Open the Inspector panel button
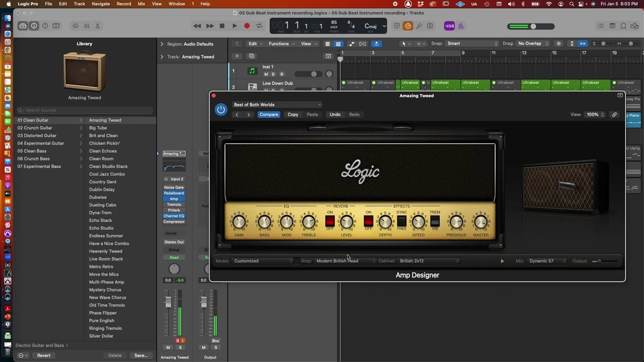 point(34,26)
